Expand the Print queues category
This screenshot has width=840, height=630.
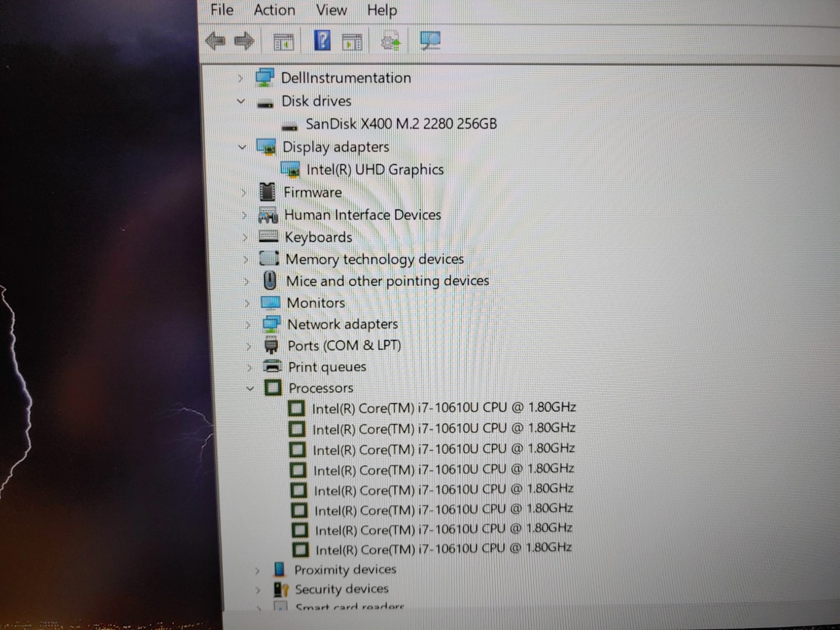(x=249, y=367)
